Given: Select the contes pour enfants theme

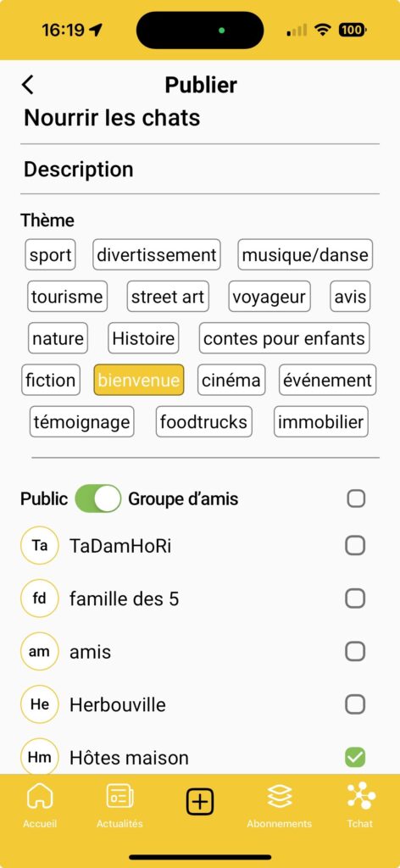Looking at the screenshot, I should [x=285, y=338].
